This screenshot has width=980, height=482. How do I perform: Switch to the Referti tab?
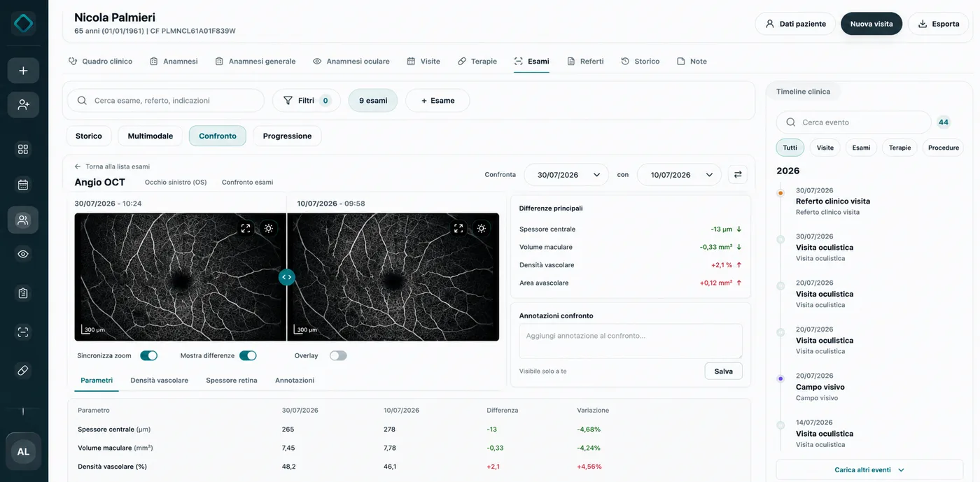[x=585, y=62]
